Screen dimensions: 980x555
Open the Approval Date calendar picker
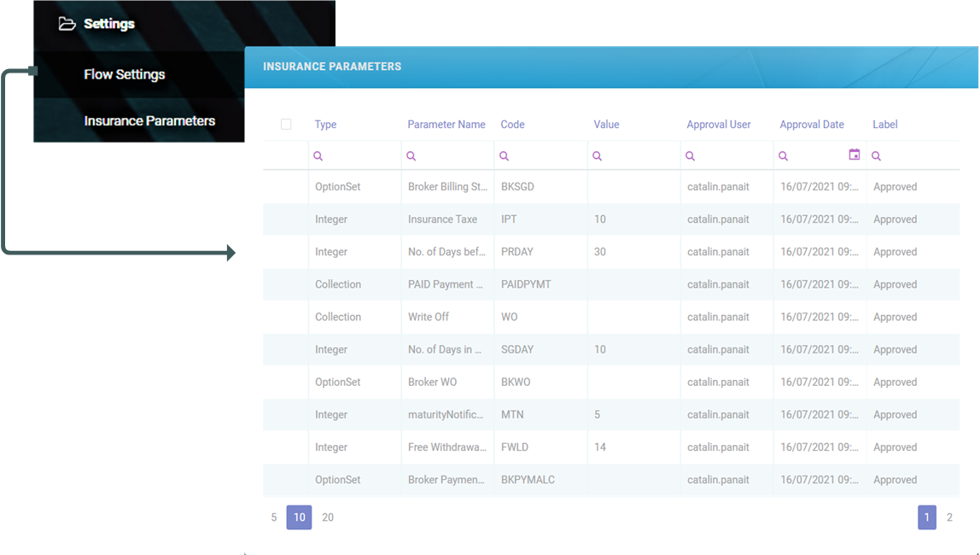854,155
